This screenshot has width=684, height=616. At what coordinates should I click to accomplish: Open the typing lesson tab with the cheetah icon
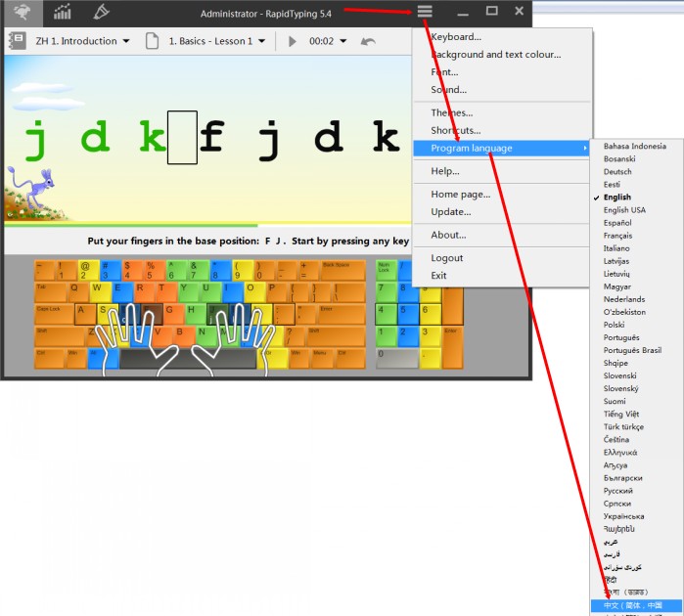22,12
